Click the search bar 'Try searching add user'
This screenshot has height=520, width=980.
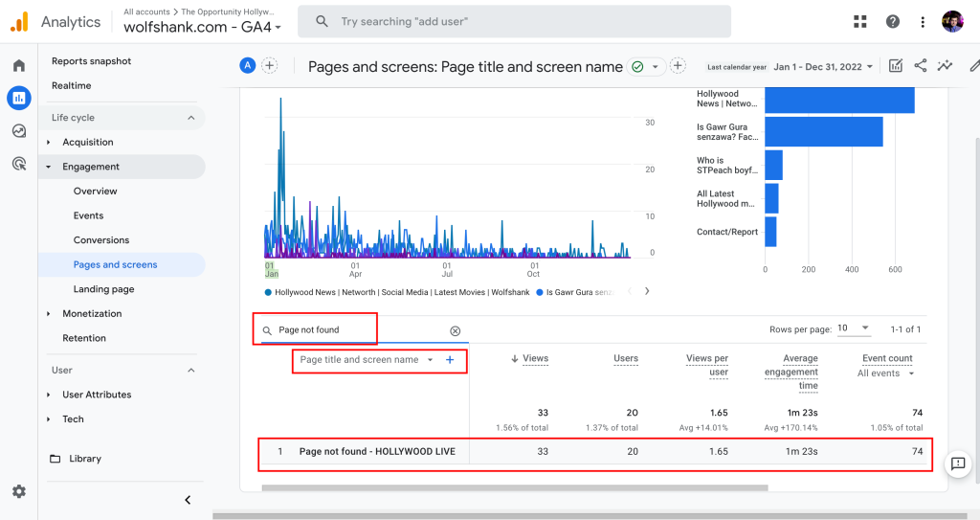pos(514,22)
